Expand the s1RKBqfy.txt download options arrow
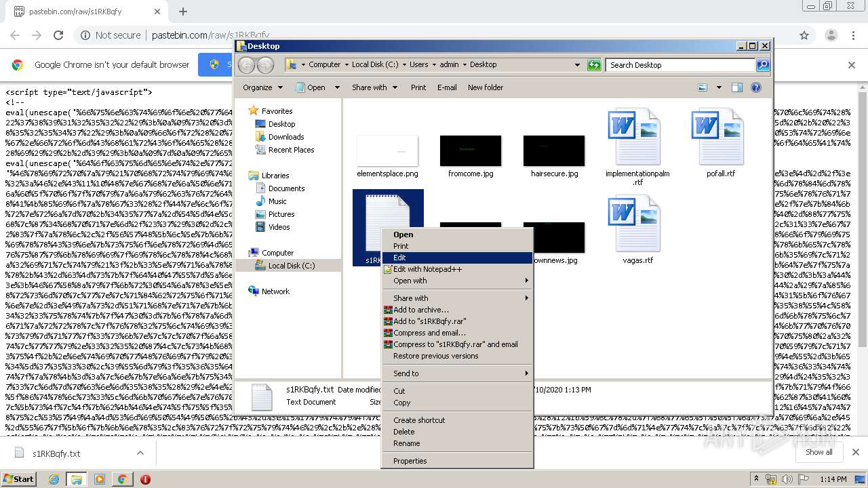The image size is (868, 488). [x=140, y=453]
